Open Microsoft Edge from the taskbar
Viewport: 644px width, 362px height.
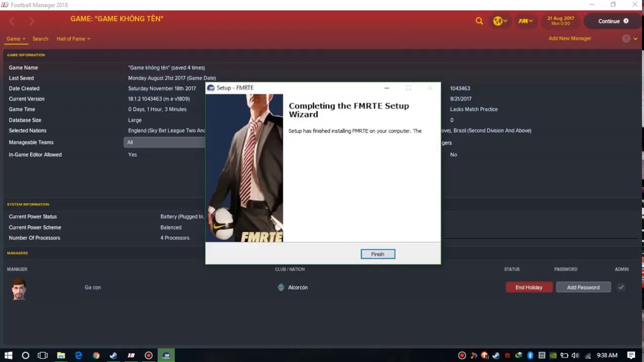(78, 355)
